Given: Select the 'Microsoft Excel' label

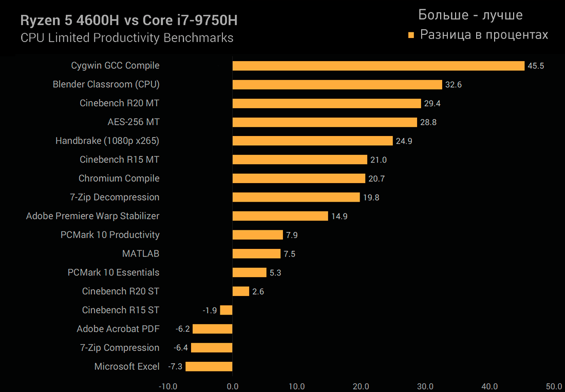Looking at the screenshot, I should pos(127,366).
